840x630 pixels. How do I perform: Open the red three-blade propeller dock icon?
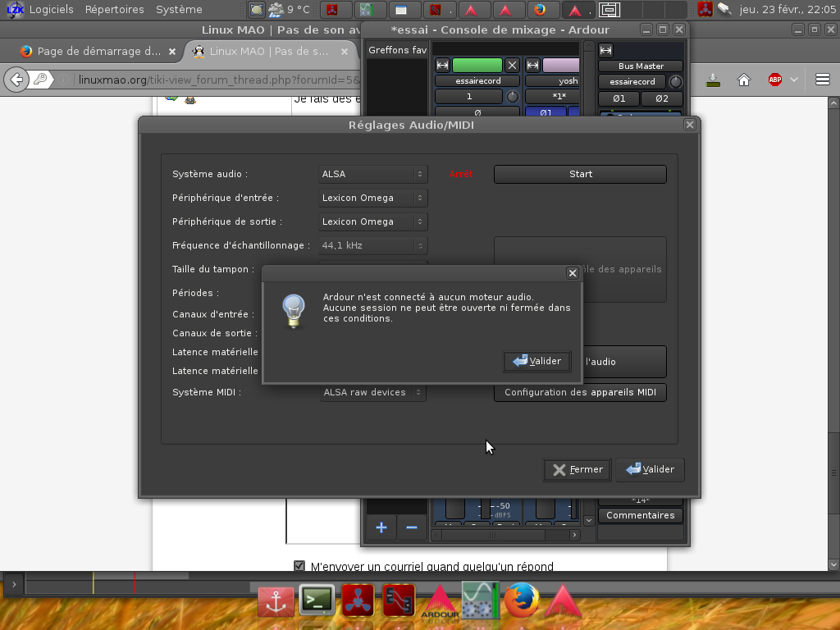[x=358, y=600]
